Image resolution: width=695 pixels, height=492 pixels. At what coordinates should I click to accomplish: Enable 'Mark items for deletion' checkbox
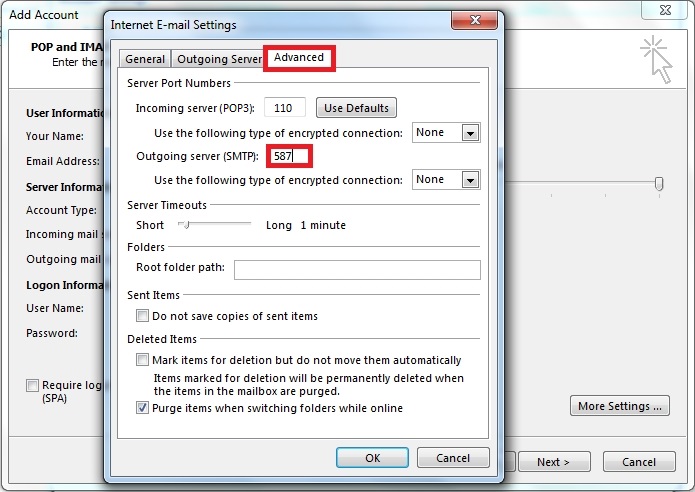coord(142,360)
